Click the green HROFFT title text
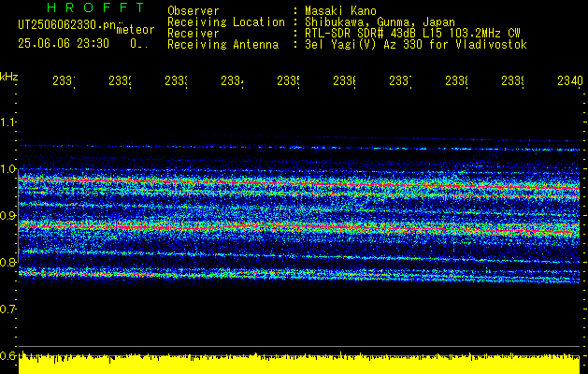Viewport: 588px width, 374px height. pos(96,7)
